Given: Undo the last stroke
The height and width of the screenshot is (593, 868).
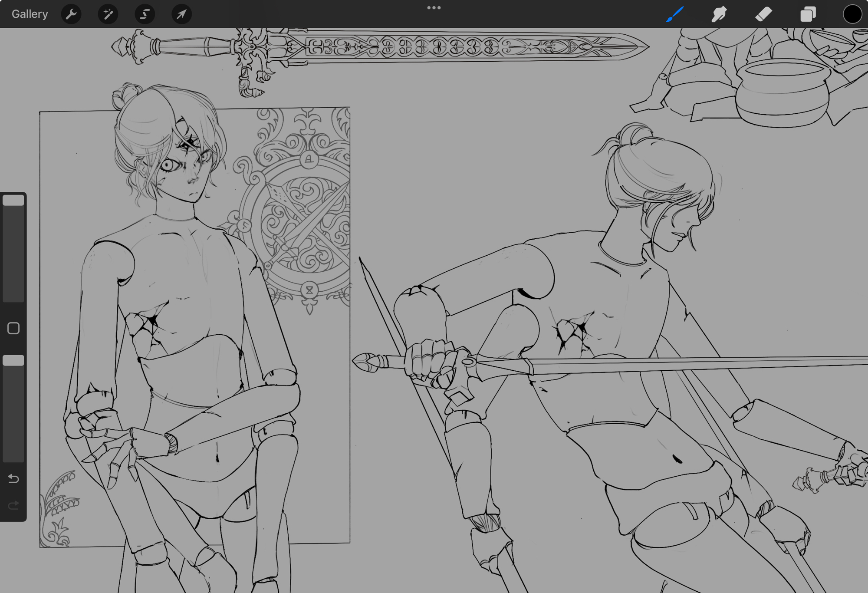Looking at the screenshot, I should point(13,478).
